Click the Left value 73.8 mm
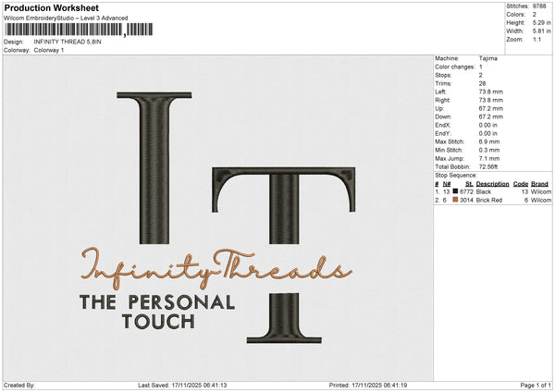The image size is (555, 392). 491,92
